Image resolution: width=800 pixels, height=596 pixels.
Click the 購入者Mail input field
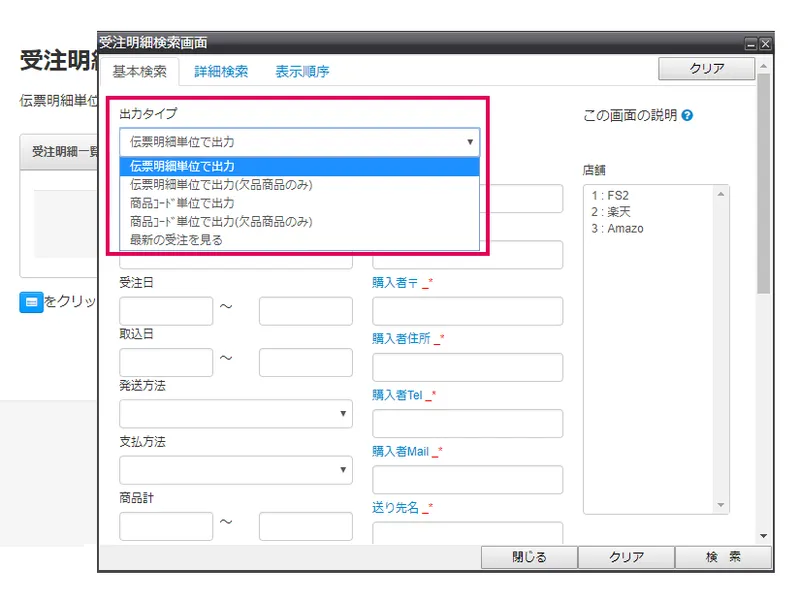[467, 480]
